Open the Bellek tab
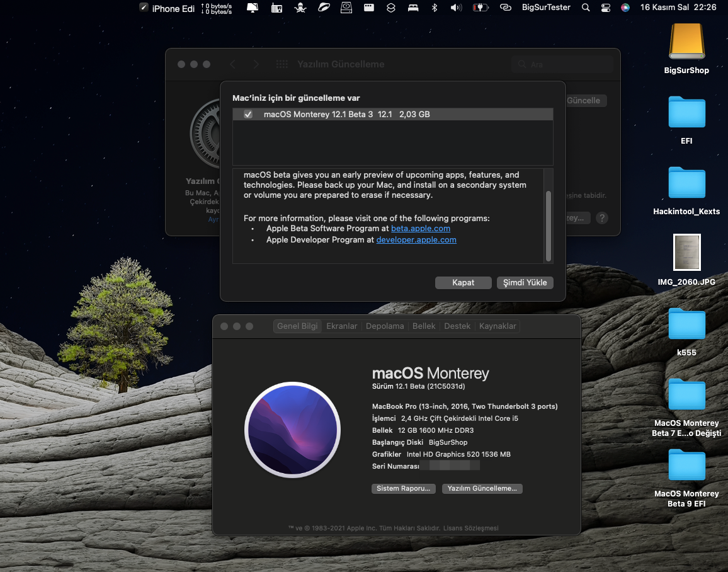The height and width of the screenshot is (572, 728). (424, 326)
